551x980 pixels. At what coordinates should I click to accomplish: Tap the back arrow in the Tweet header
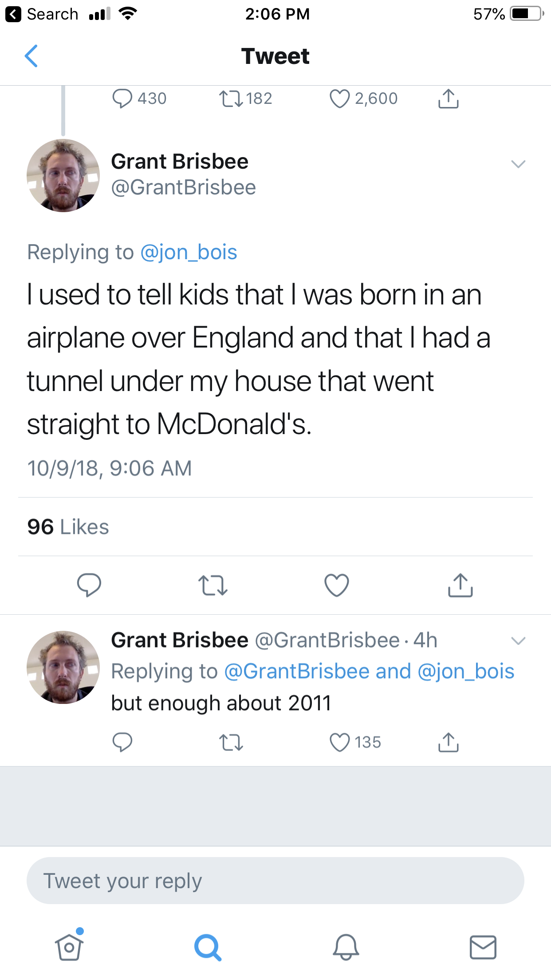tap(31, 56)
